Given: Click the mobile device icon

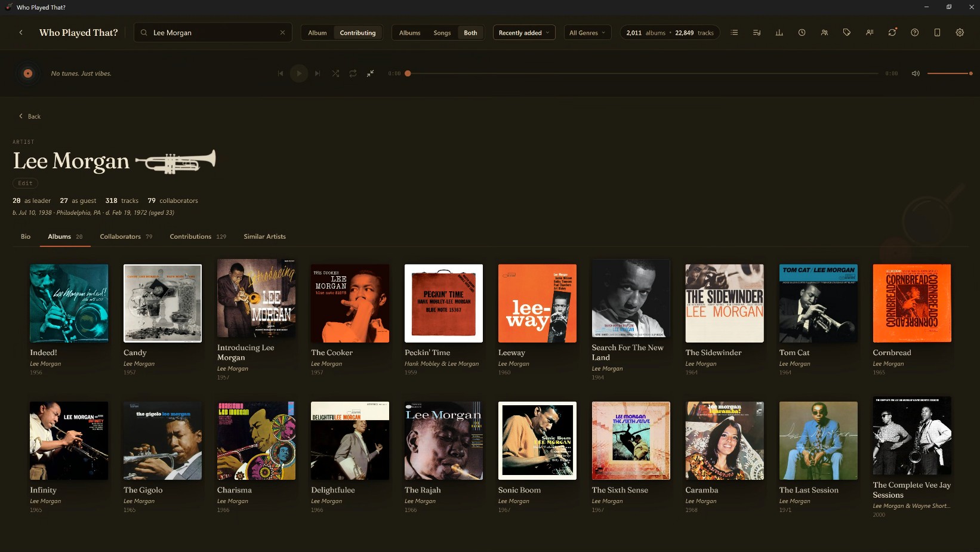Looking at the screenshot, I should 937,32.
